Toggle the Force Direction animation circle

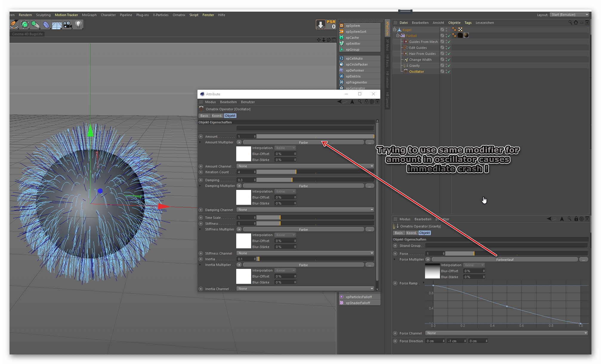[x=395, y=341]
